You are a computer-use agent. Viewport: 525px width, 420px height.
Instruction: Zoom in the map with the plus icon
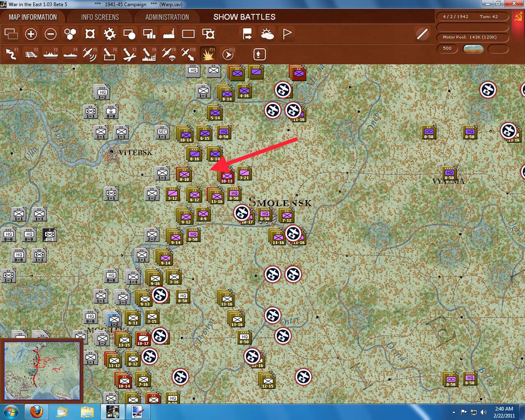pos(31,34)
